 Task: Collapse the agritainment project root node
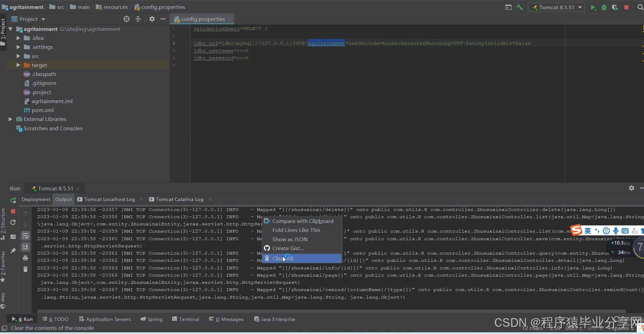click(x=10, y=29)
